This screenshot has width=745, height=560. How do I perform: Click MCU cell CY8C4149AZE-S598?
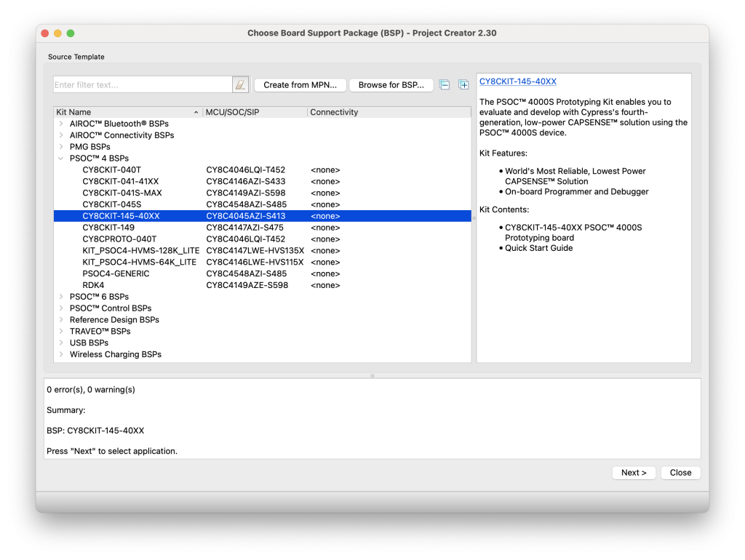[x=247, y=286]
